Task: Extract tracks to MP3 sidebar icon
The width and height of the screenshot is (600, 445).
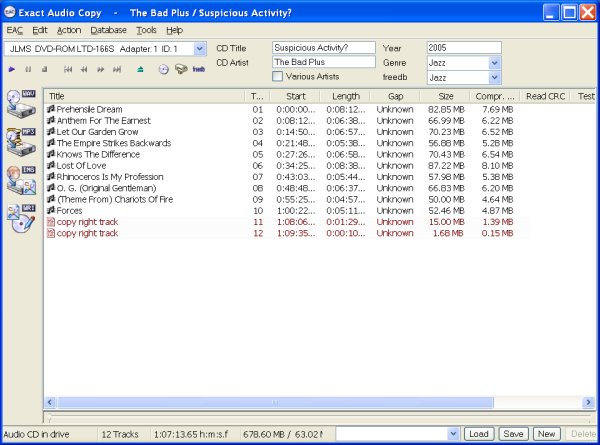Action: (22, 142)
